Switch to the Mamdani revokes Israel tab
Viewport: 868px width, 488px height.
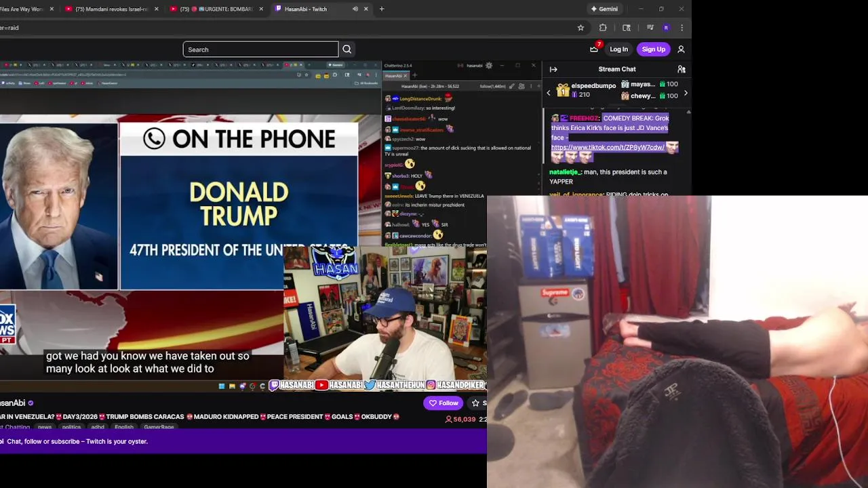(x=111, y=9)
